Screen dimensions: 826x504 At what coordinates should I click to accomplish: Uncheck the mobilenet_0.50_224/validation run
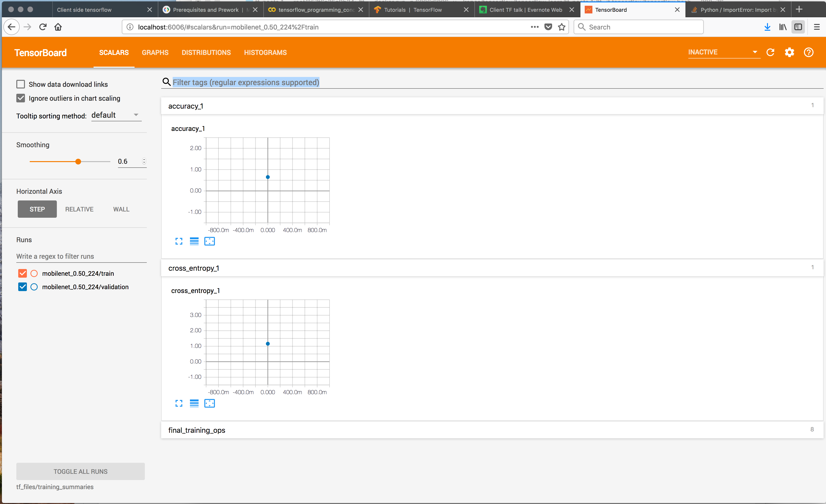point(23,287)
